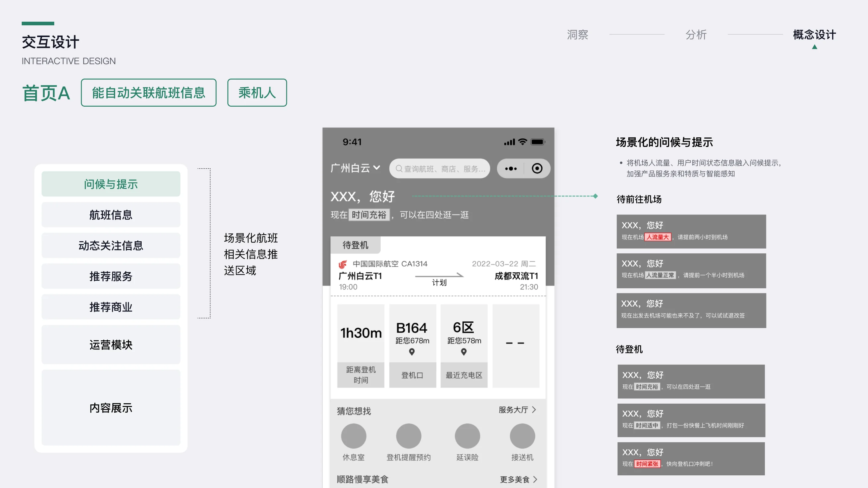Image resolution: width=868 pixels, height=488 pixels.
Task: Click the battery status icon
Action: tap(538, 142)
